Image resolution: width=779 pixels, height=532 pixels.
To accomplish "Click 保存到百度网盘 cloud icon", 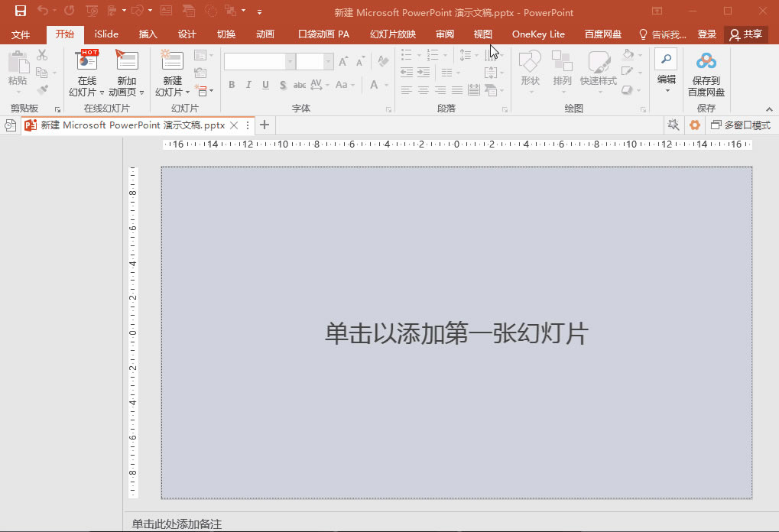I will click(x=706, y=60).
